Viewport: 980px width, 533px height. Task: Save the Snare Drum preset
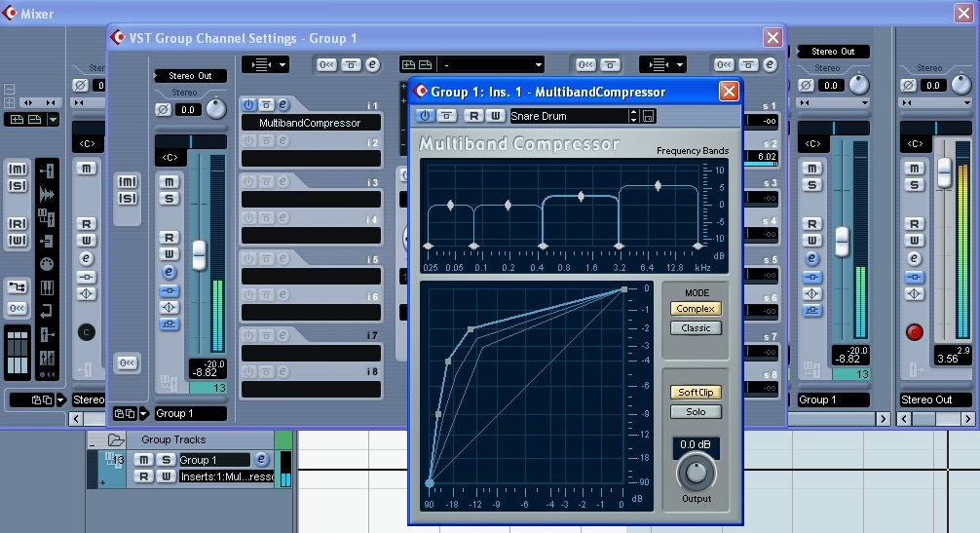(x=649, y=116)
